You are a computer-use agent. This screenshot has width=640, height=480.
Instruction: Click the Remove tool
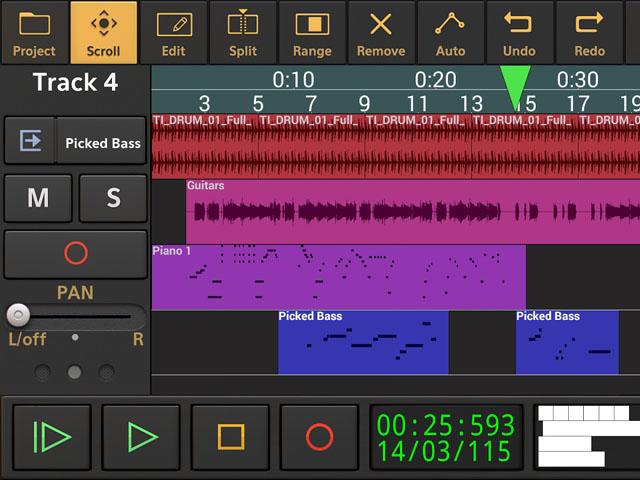[x=381, y=33]
